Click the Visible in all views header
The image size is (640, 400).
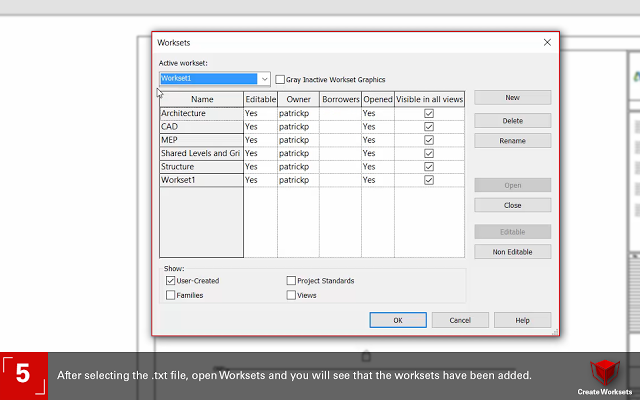(x=429, y=99)
